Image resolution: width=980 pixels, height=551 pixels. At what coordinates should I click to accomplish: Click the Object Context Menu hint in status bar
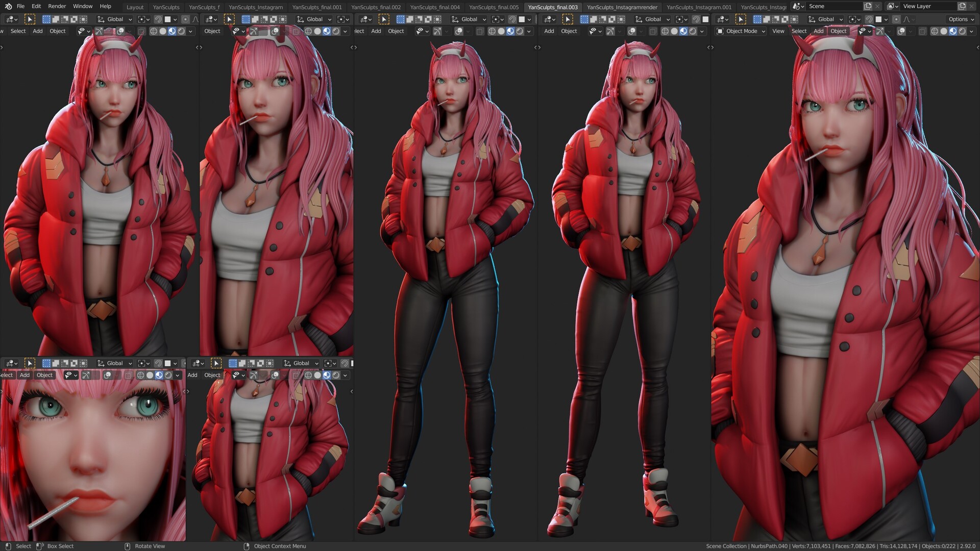275,546
